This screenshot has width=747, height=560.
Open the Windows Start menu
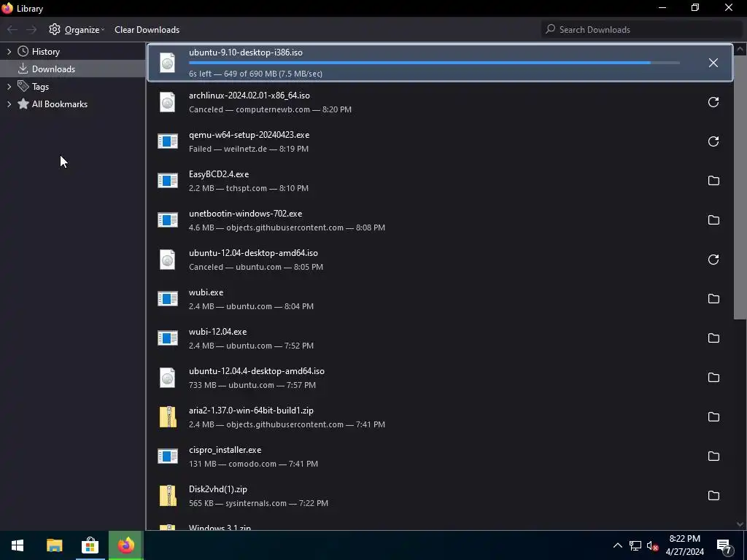click(x=18, y=545)
